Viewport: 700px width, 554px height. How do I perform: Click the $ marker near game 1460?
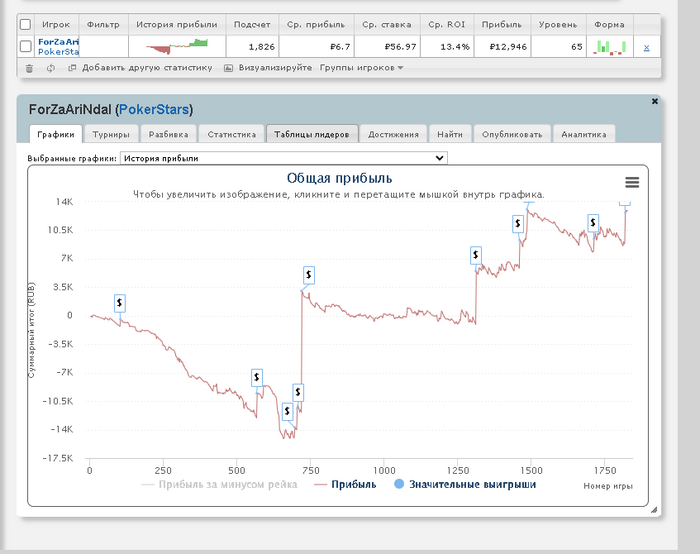pyautogui.click(x=518, y=223)
